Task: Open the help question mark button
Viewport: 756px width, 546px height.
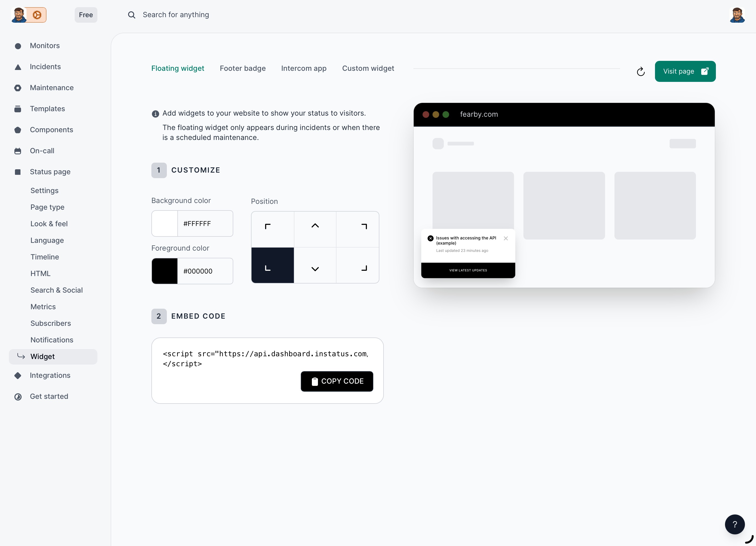Action: [735, 524]
